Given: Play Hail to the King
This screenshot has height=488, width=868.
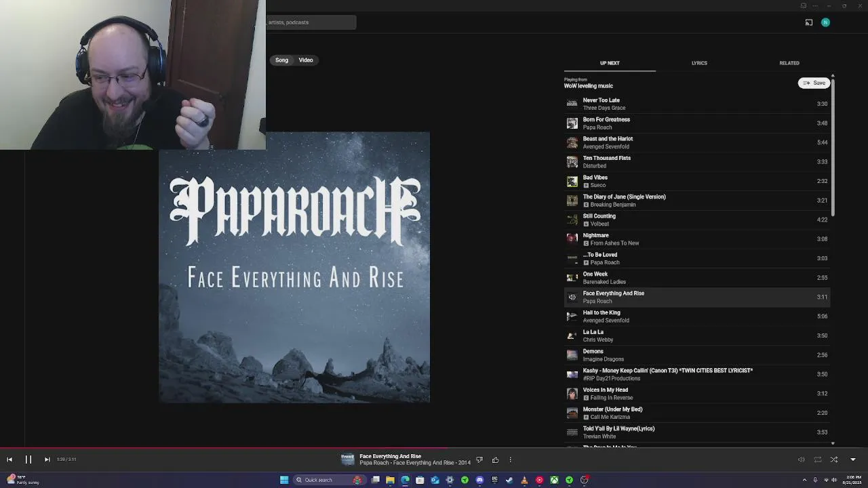Looking at the screenshot, I should (x=697, y=317).
